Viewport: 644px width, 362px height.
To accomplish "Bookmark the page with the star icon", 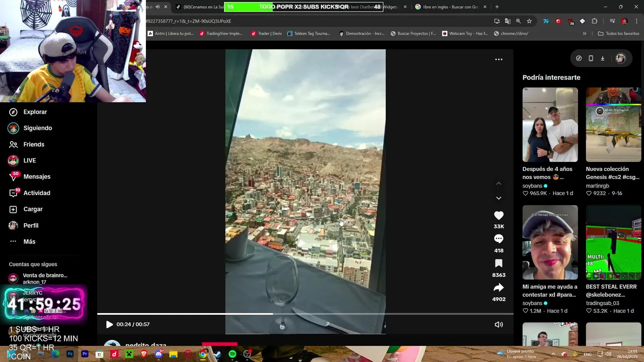I will tap(529, 21).
